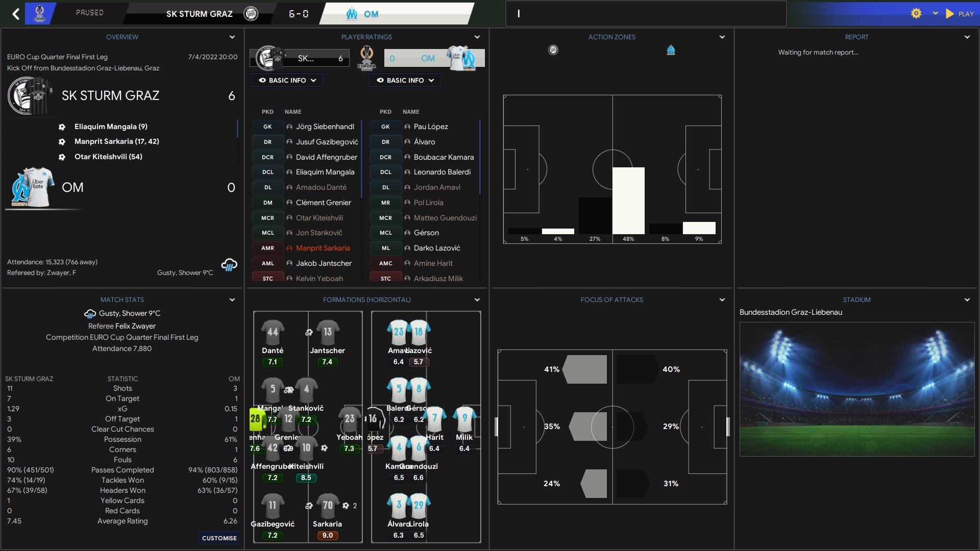Click Jörg Siebenhandl's player info icon

point(289,127)
